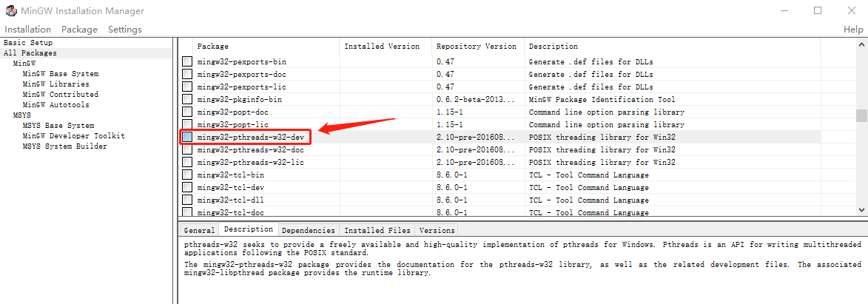868x304 pixels.
Task: Toggle checkbox for mingw32-tcl-bin package
Action: pos(188,175)
